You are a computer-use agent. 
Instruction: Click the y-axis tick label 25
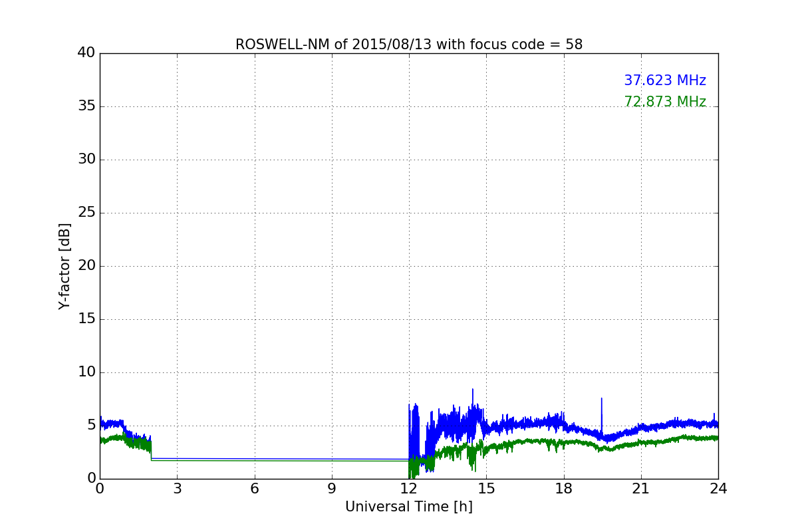pyautogui.click(x=86, y=213)
